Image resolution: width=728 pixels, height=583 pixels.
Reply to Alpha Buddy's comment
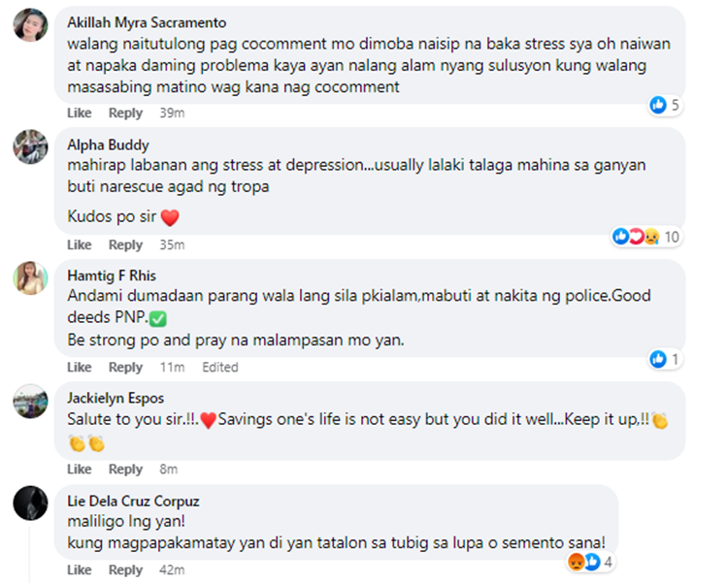[x=125, y=244]
